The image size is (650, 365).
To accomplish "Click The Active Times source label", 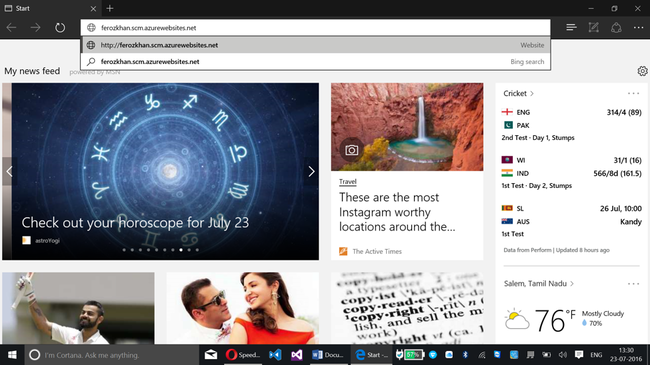I will 377,251.
